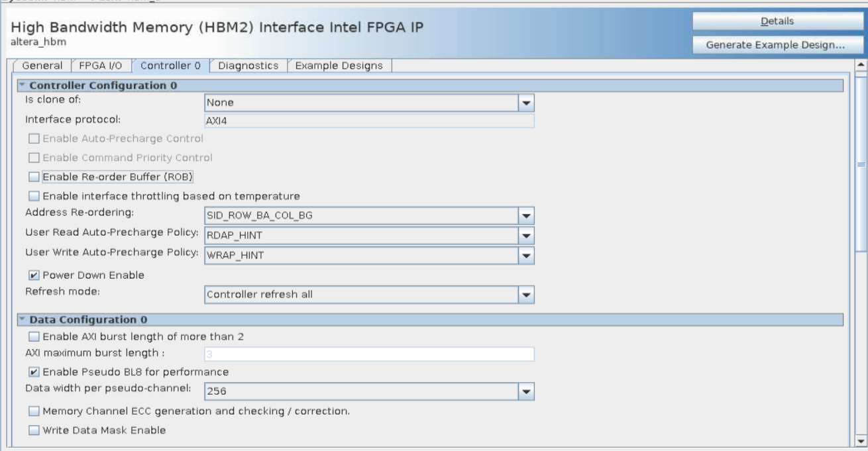Open the Diagnostics tab
Image resolution: width=868 pixels, height=451 pixels.
click(248, 66)
